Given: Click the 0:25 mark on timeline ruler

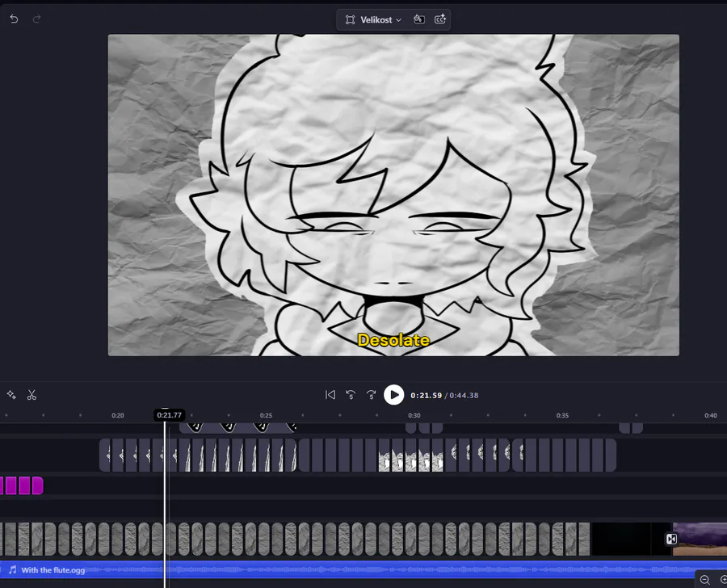Looking at the screenshot, I should (x=266, y=415).
